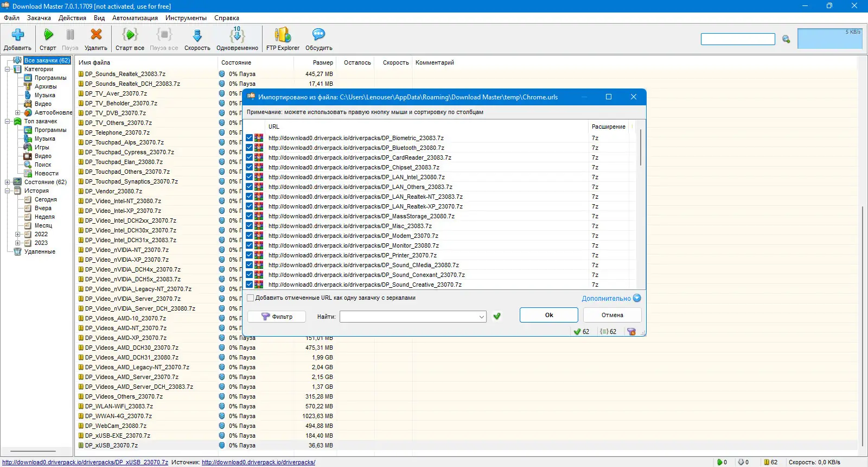Uncheck the DP_Printer_23070.7z URL checkbox
868x467 pixels.
[250, 255]
